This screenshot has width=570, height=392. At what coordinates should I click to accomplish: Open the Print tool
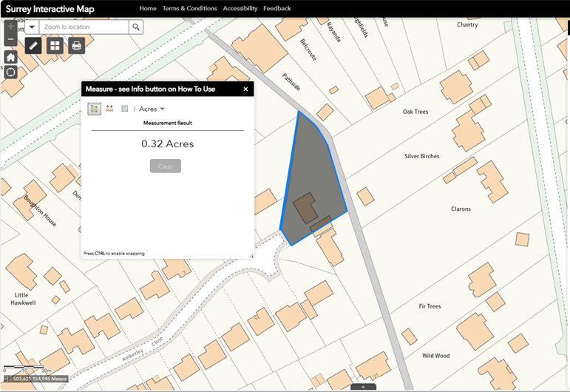(76, 46)
